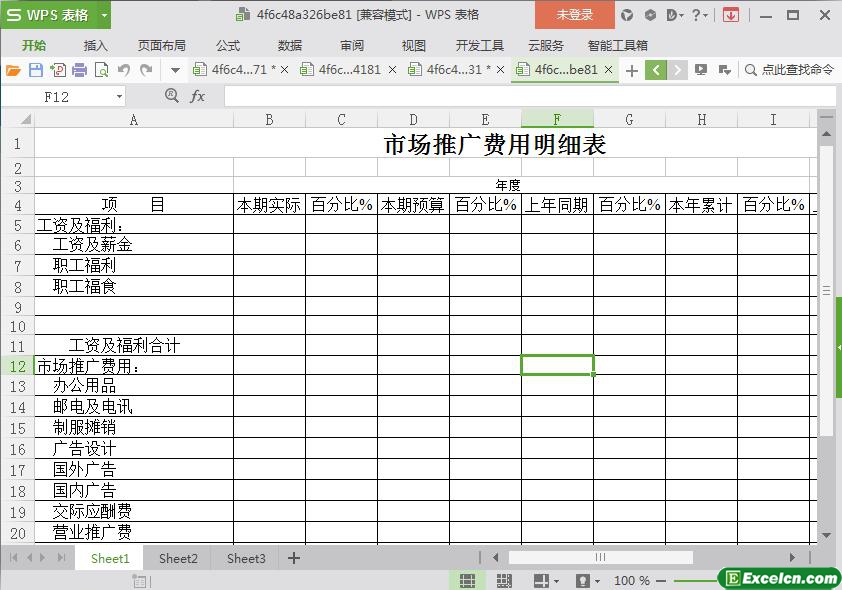842x590 pixels.
Task: Click the Save floppy disk icon
Action: 35,70
